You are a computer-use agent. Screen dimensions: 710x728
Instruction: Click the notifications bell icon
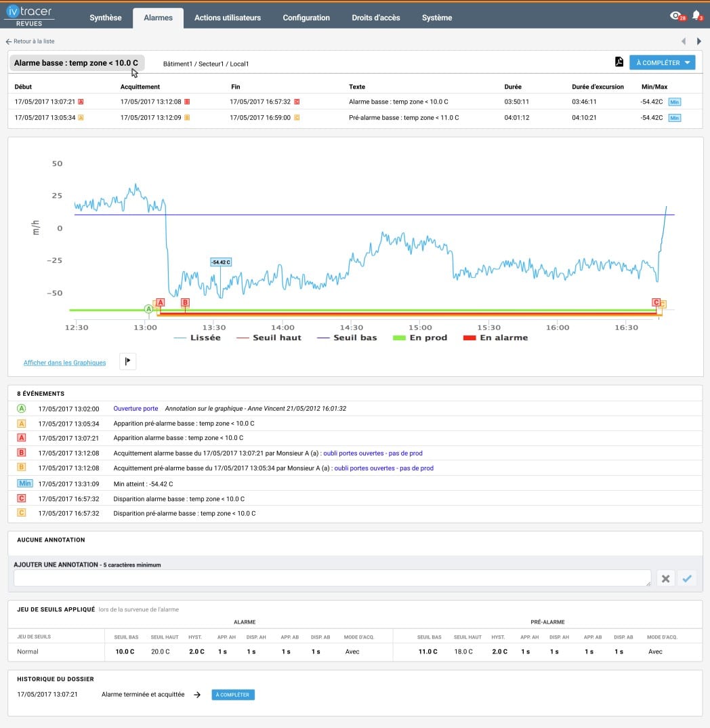coord(696,16)
